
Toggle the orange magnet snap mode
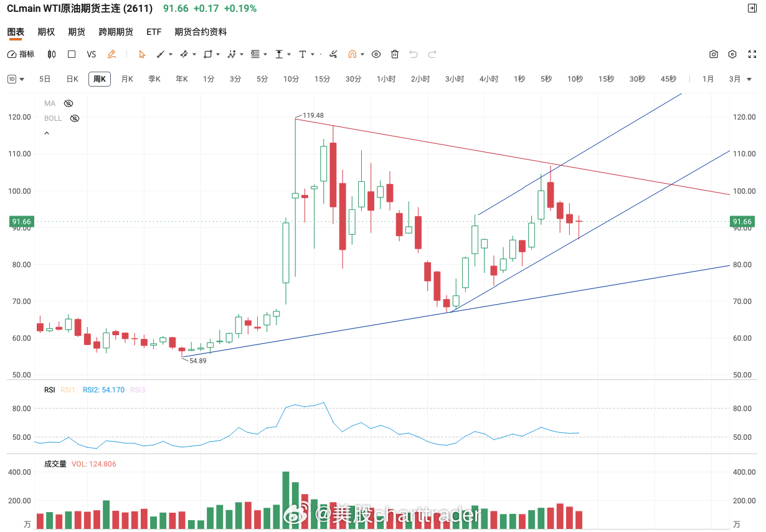point(352,54)
